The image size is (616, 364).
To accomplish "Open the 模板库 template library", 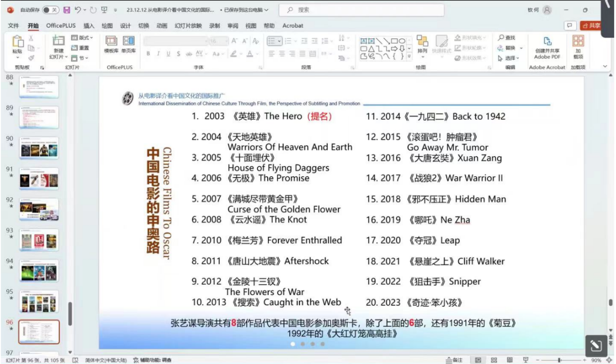I will [x=111, y=44].
